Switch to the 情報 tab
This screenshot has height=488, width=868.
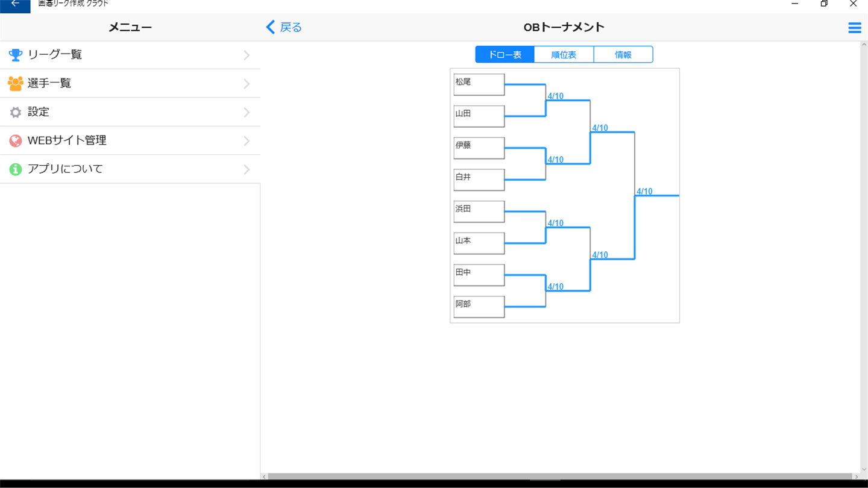point(623,55)
